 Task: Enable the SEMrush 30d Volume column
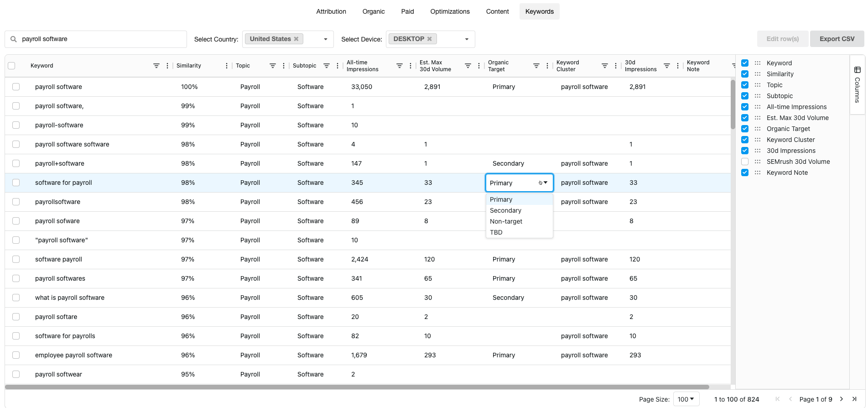pyautogui.click(x=745, y=162)
